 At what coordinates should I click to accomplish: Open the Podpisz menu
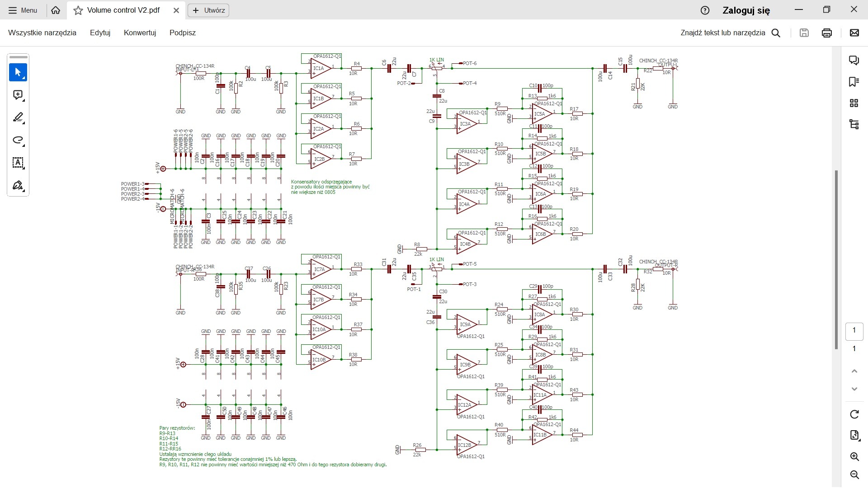coord(182,33)
